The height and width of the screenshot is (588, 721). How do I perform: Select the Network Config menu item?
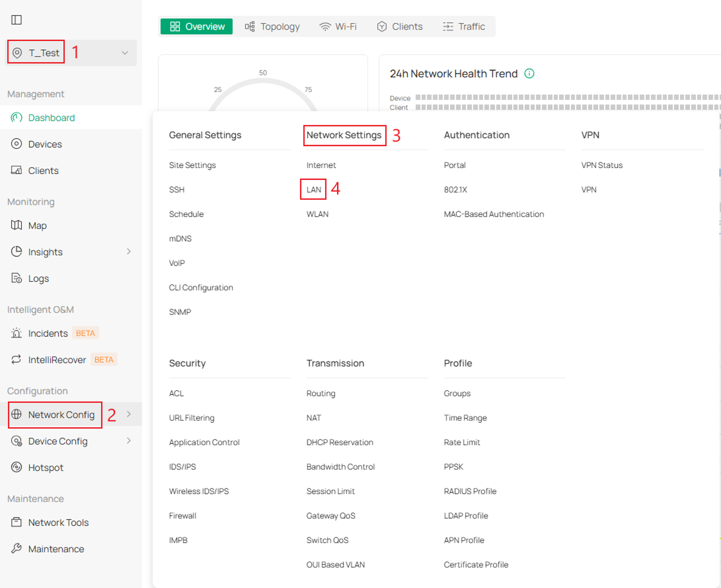point(71,414)
